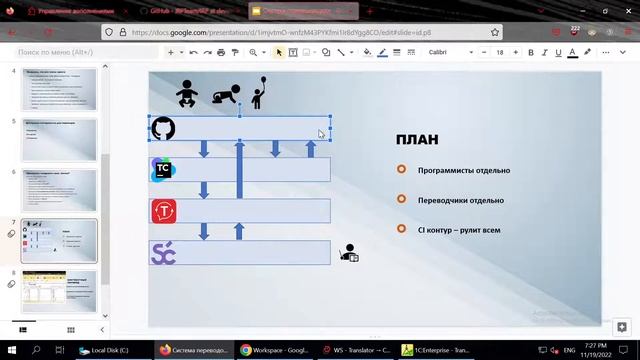
Task: Open Workspace Google Chrome from the taskbar
Action: 275,350
